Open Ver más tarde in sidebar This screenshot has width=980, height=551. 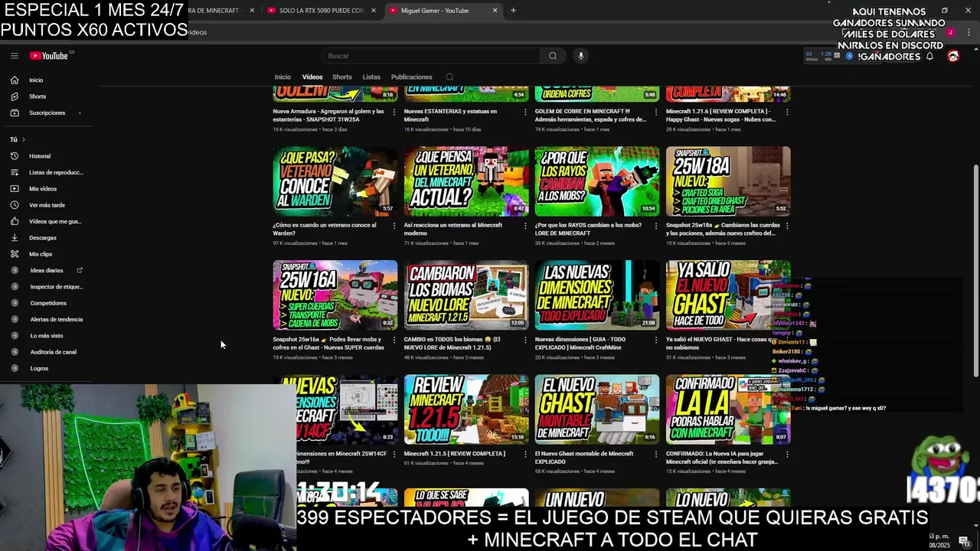point(47,205)
